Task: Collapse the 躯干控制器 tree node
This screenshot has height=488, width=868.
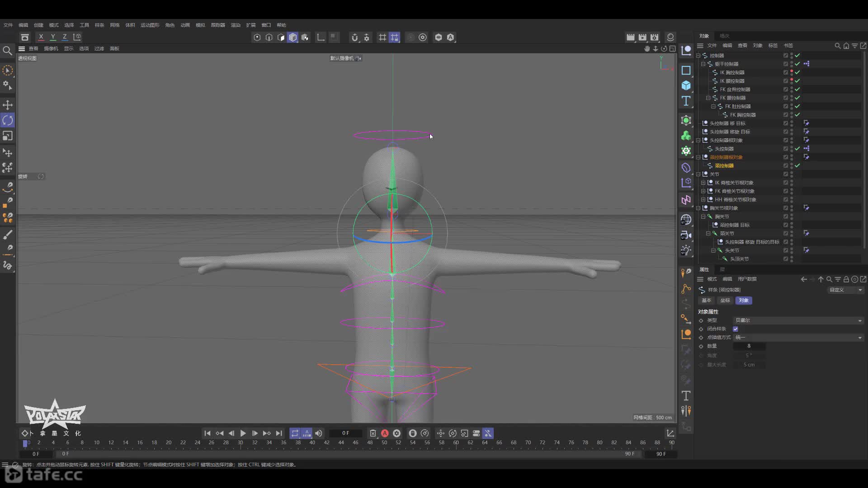Action: [703, 64]
